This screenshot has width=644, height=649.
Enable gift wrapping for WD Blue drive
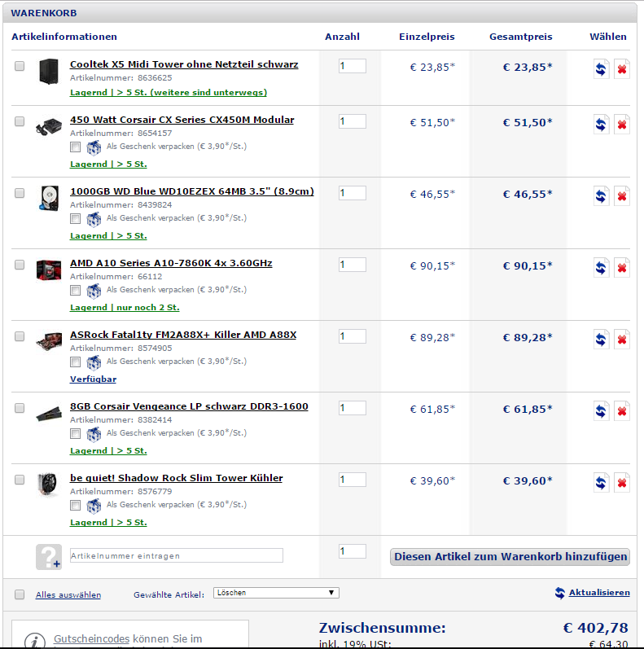76,218
